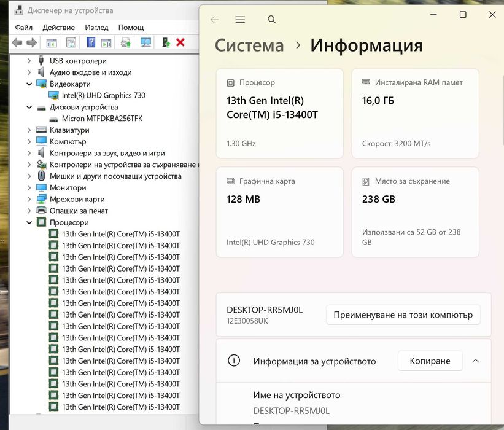This screenshot has width=504, height=430.
Task: Click the 12E30058UK model text
Action: tap(247, 321)
